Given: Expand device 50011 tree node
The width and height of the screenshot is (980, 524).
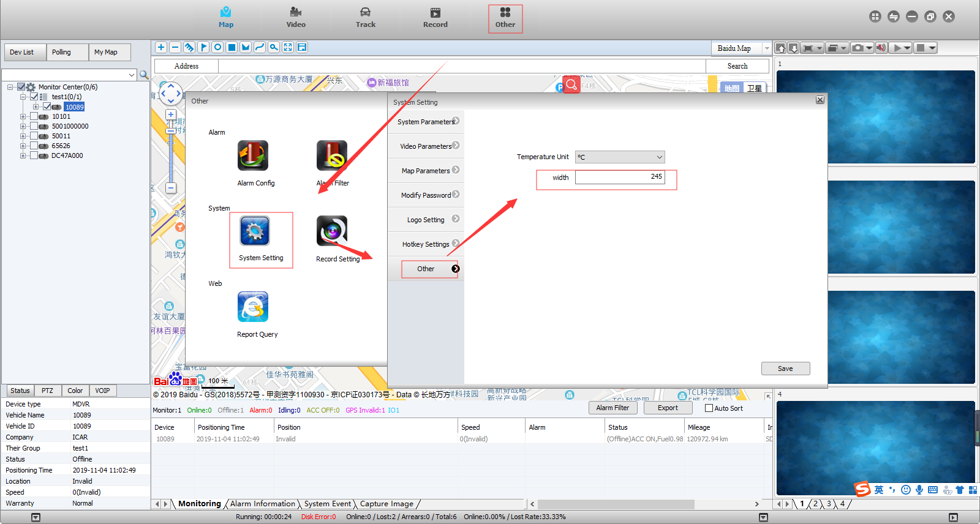Looking at the screenshot, I should 23,136.
